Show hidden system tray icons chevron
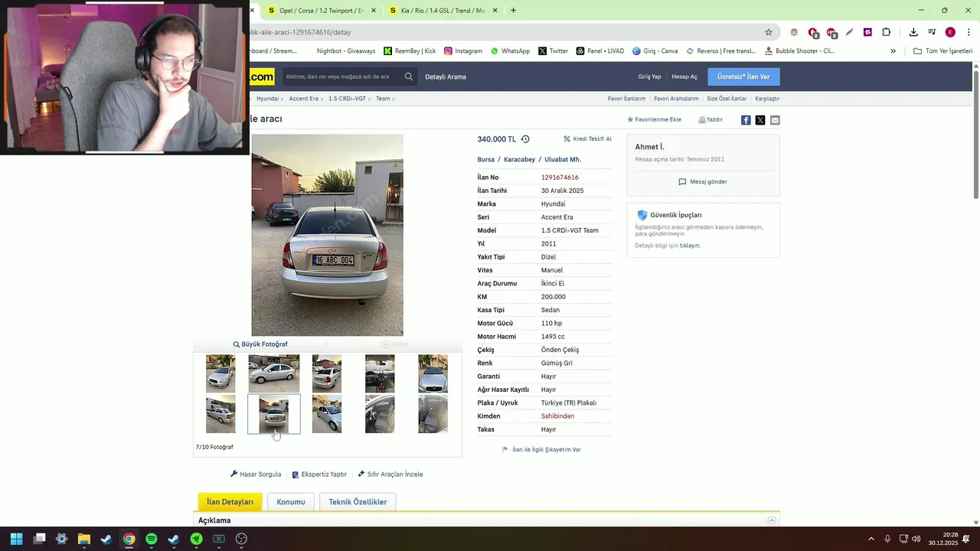The width and height of the screenshot is (980, 551). point(871,539)
